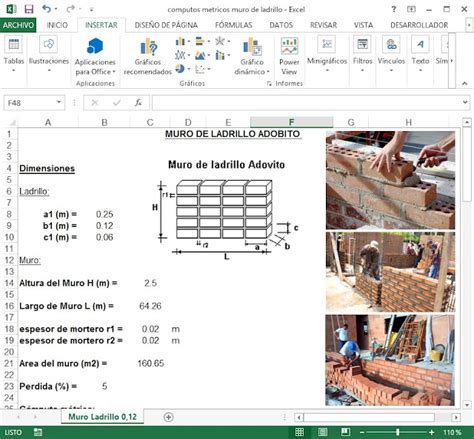The image size is (474, 439).
Task: Open the Gráficos dialog launcher
Action: point(269,84)
